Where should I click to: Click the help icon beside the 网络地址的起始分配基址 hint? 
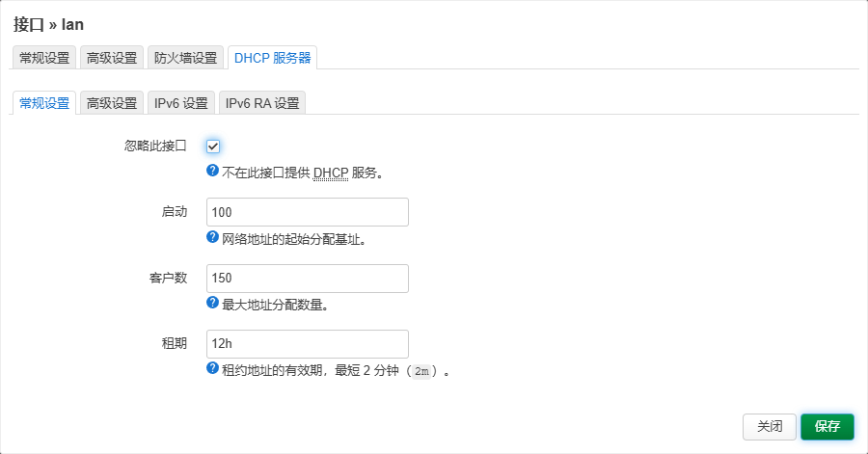(213, 237)
